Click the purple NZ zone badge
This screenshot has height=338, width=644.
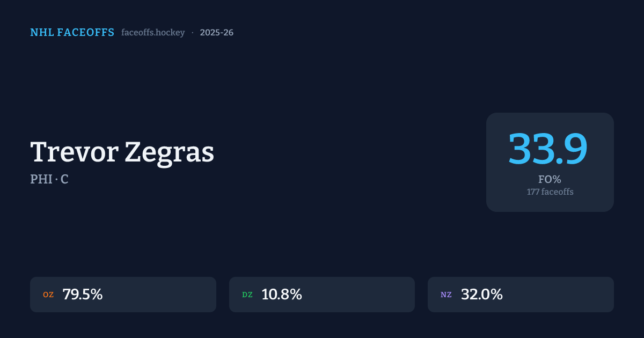[446, 295]
